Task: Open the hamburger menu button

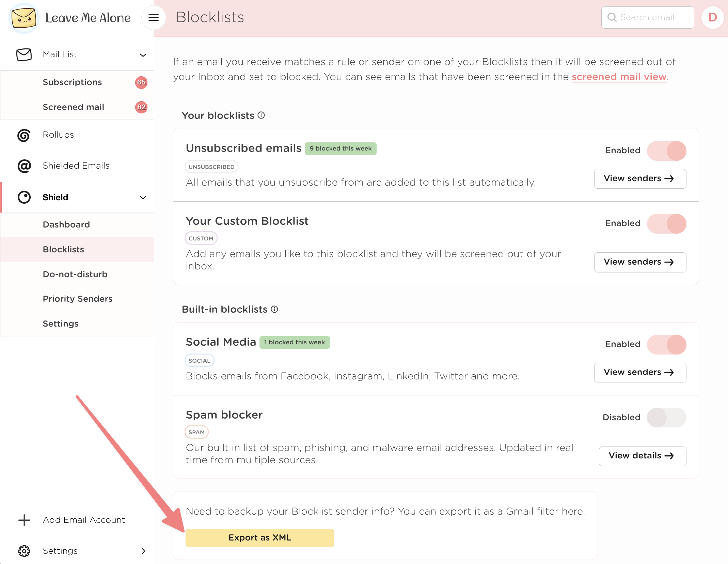Action: [x=154, y=17]
